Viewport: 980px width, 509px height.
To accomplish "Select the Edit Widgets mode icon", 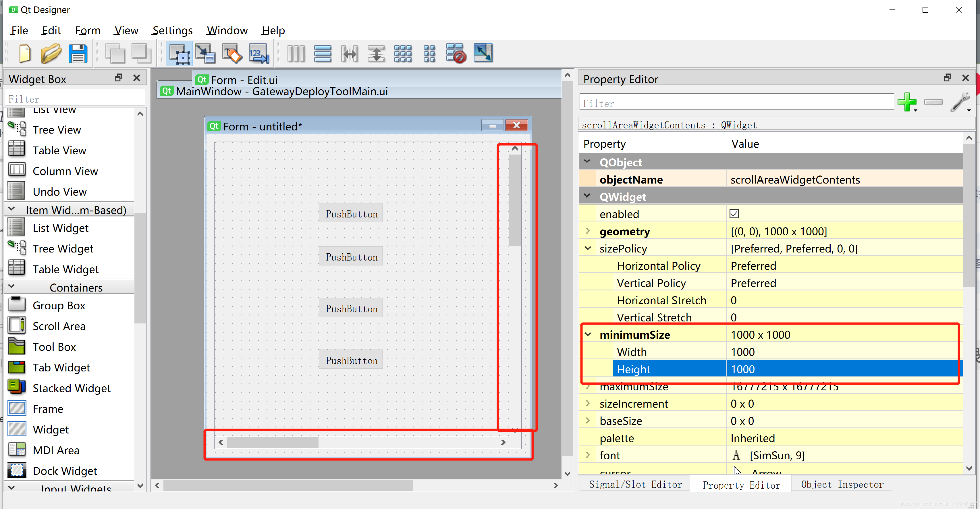I will (179, 54).
